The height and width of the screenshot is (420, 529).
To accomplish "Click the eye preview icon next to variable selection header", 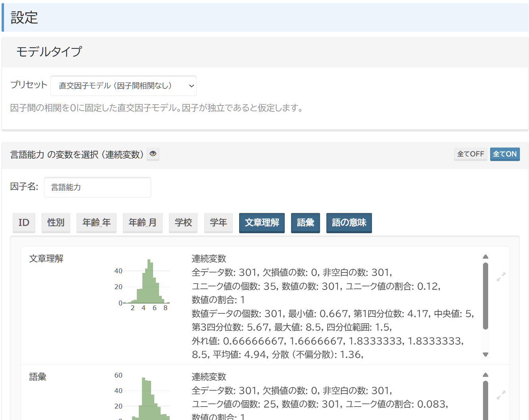I will [153, 154].
